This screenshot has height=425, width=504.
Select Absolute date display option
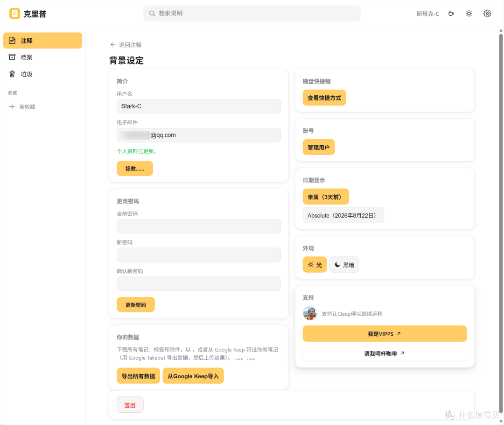[343, 215]
